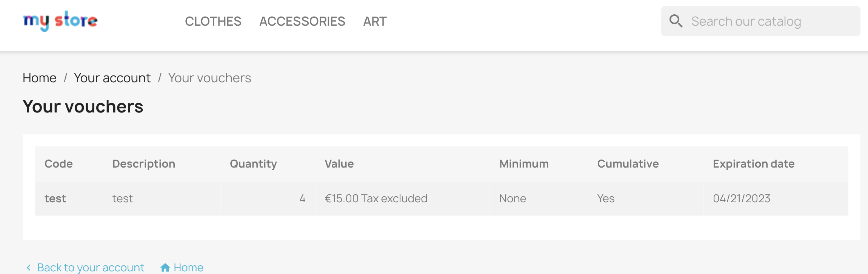Click the Description column header
This screenshot has width=868, height=274.
pyautogui.click(x=143, y=163)
